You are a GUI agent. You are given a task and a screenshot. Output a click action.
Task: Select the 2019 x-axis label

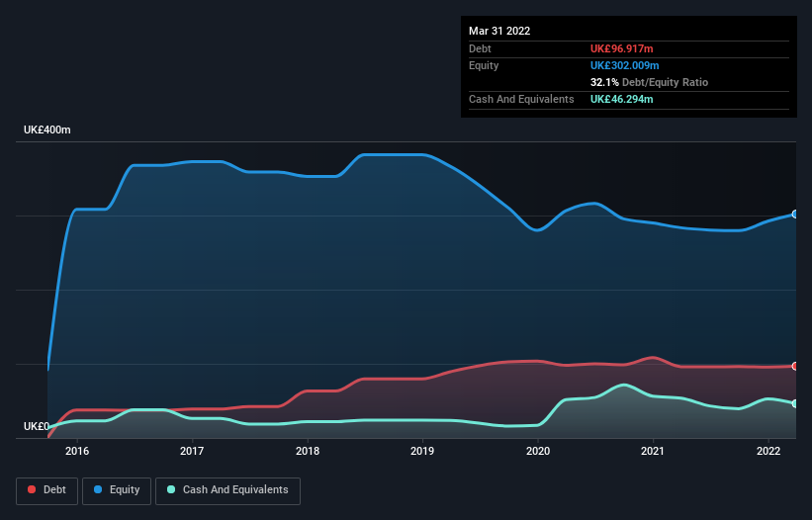422,451
